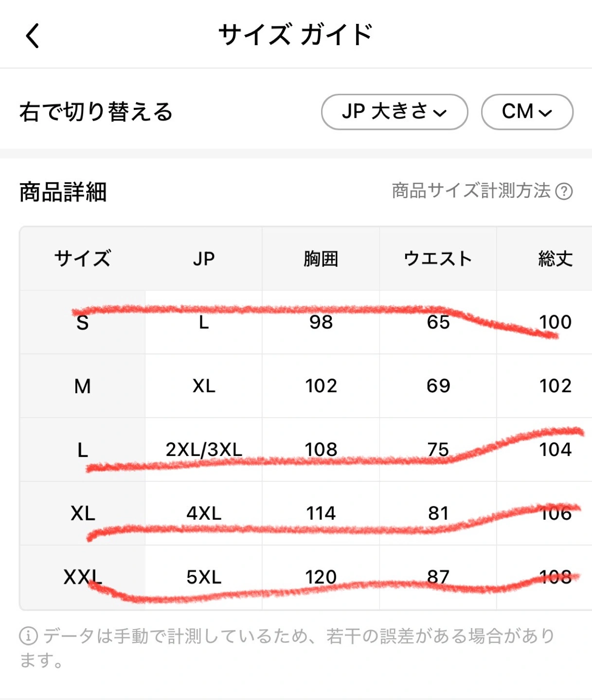
Task: Click the 総丈 column header
Action: tap(556, 259)
